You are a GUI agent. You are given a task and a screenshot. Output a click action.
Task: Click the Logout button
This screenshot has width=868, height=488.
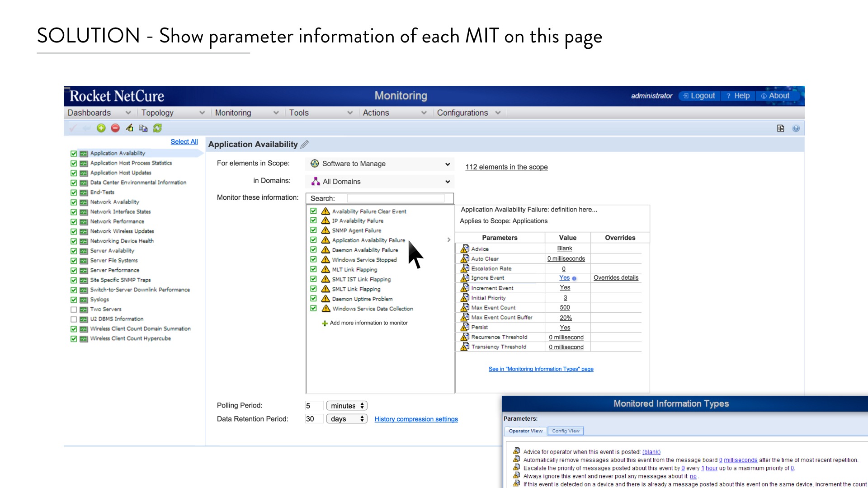pos(699,96)
